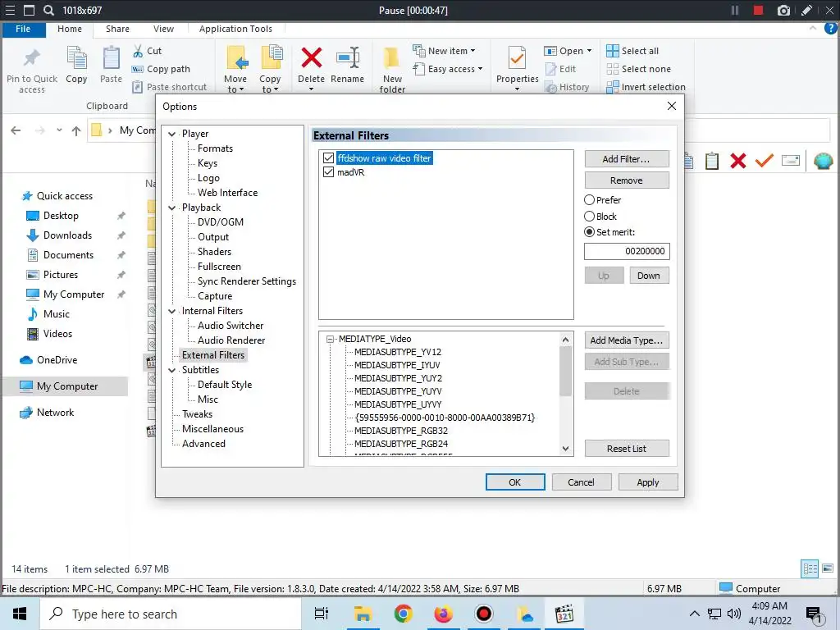Click the Reset List button
840x630 pixels.
(627, 449)
